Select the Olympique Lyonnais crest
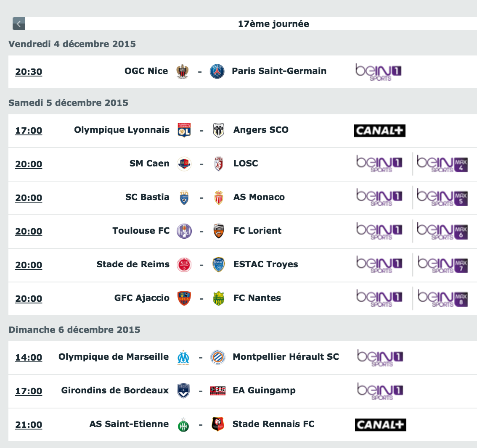 tap(184, 130)
